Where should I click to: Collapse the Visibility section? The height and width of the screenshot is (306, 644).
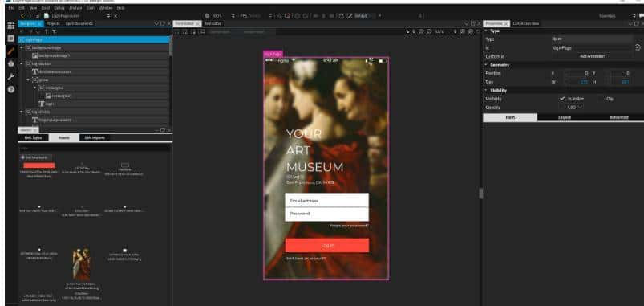coord(486,90)
